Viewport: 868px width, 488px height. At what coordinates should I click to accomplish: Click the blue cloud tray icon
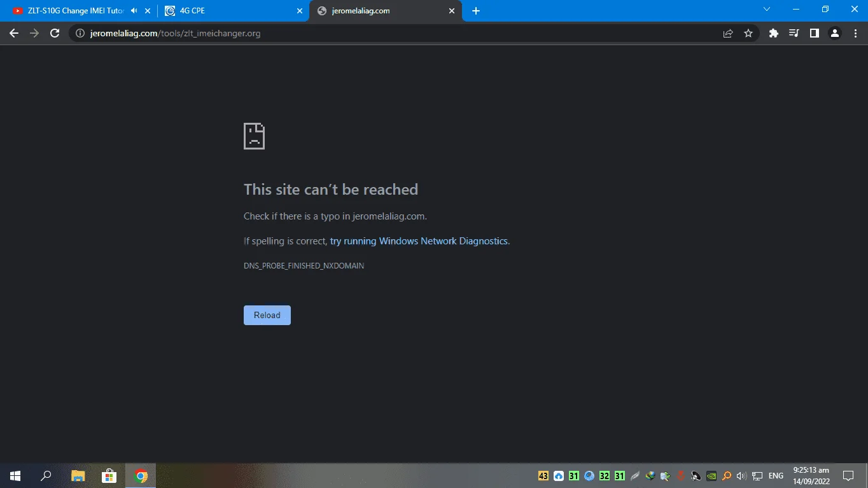[x=558, y=476]
